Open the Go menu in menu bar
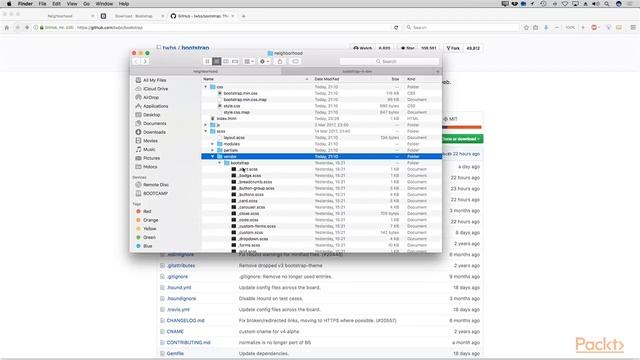 87,4
